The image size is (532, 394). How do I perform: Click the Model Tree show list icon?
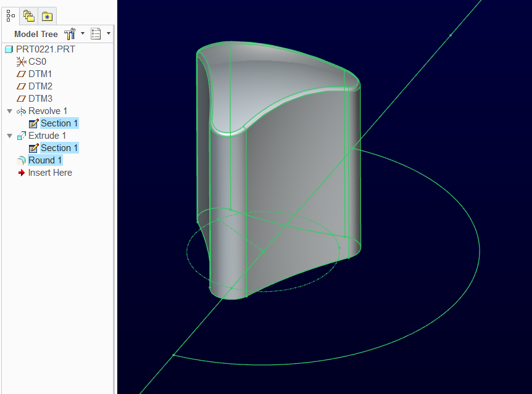click(96, 33)
